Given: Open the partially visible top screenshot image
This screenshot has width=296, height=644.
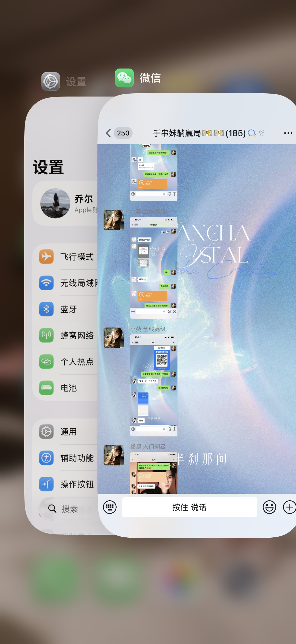Looking at the screenshot, I should coord(154,172).
